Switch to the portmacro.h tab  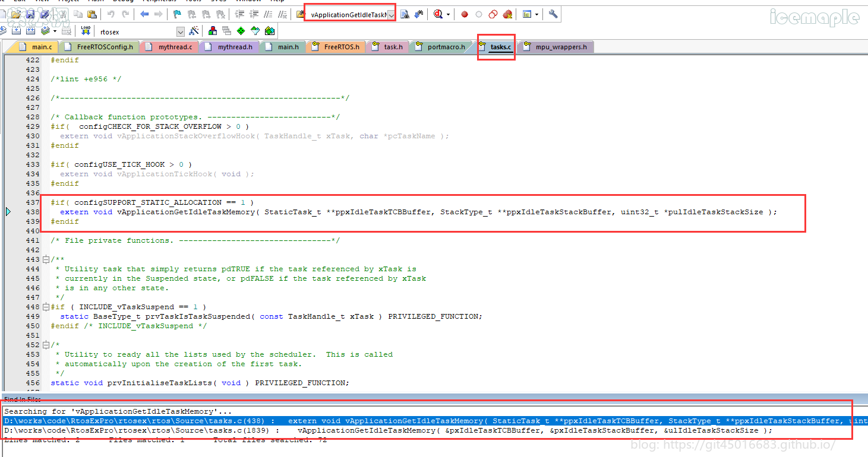pyautogui.click(x=440, y=47)
